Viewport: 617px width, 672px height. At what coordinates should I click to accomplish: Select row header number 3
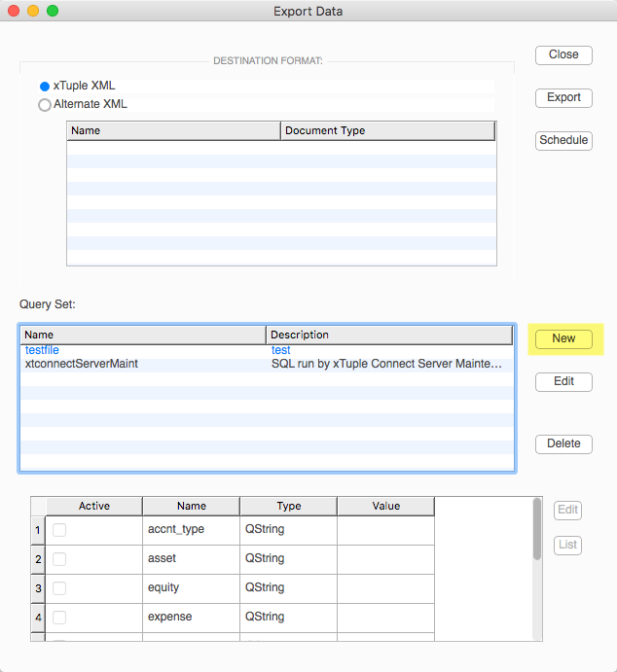point(38,589)
